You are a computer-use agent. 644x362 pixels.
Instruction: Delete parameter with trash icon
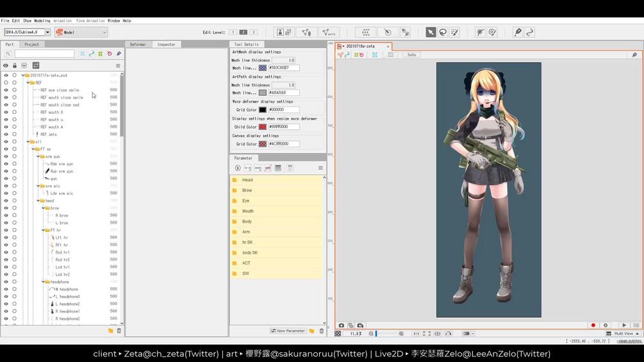pyautogui.click(x=322, y=331)
